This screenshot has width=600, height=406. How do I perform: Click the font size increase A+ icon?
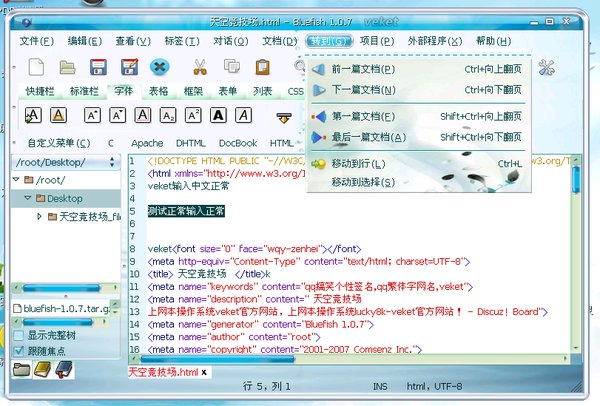click(x=92, y=115)
